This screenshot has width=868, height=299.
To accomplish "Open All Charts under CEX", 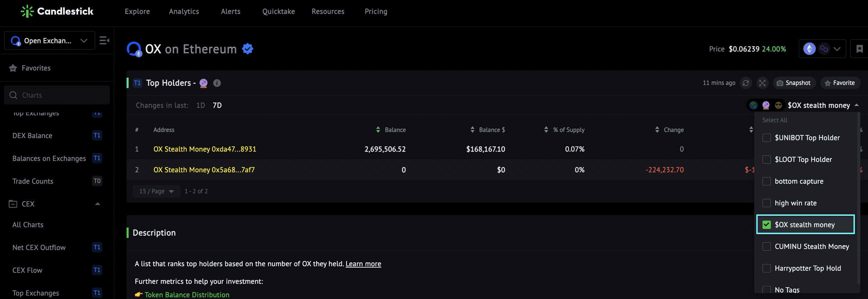I will coord(28,225).
